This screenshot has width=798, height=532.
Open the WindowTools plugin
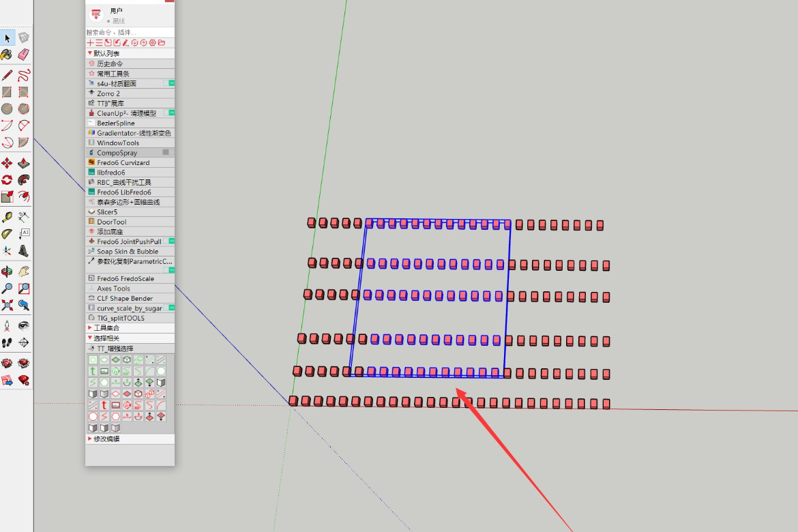tap(130, 143)
